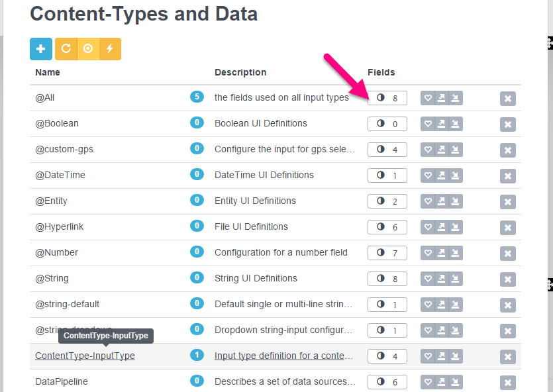Click the heart icon for DataPipeline
This screenshot has width=553, height=392.
coord(428,381)
